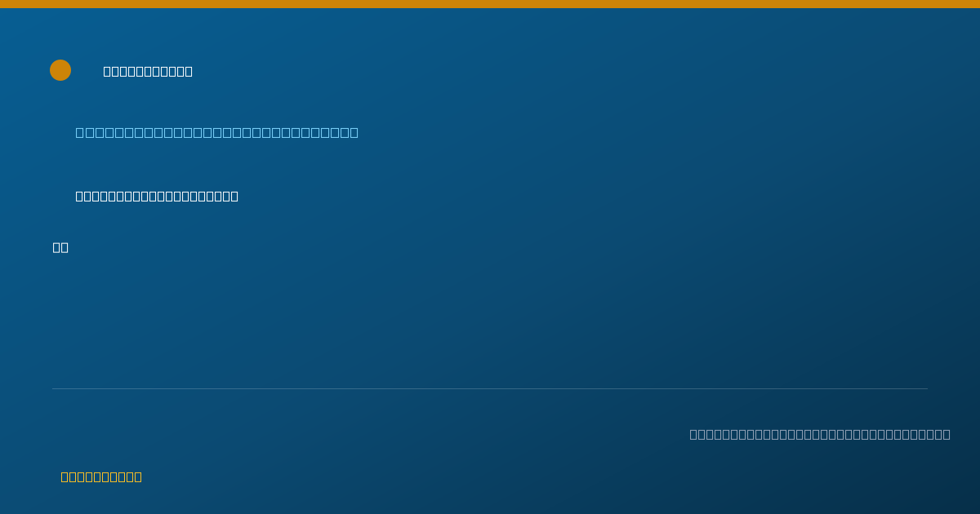Open the yellow link text at bottom left

[x=101, y=476]
